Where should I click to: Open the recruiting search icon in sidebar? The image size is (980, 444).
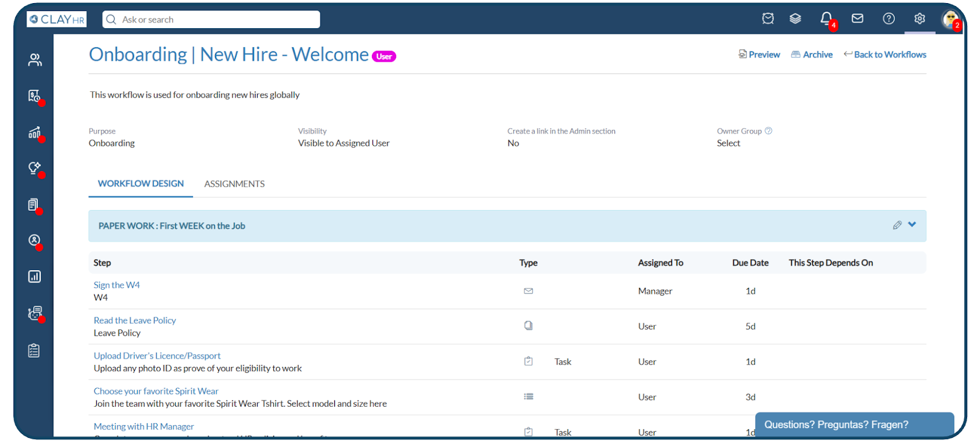tap(35, 96)
